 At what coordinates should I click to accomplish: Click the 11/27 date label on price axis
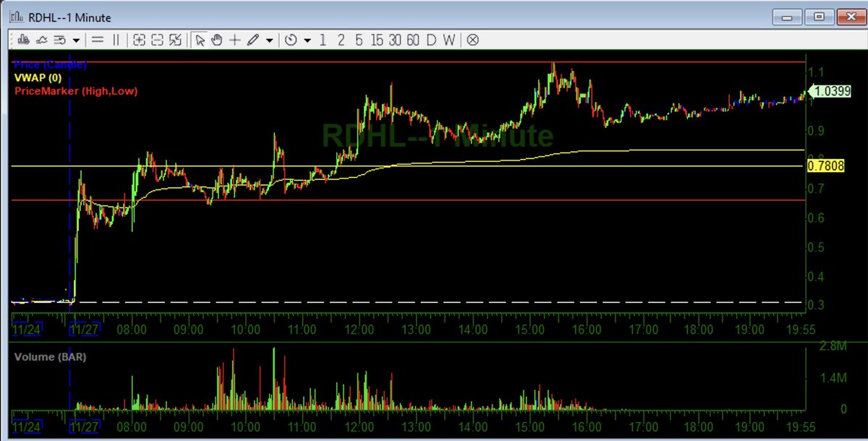point(84,329)
